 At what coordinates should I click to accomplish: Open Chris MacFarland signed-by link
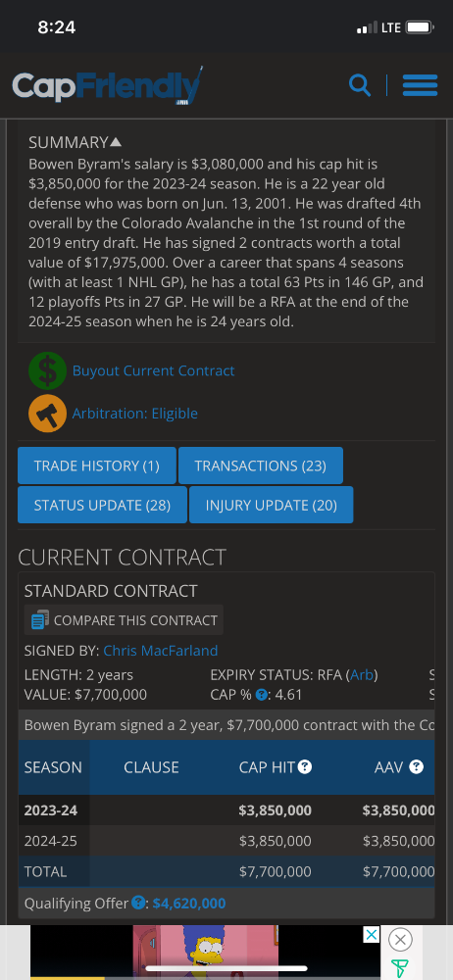161,651
